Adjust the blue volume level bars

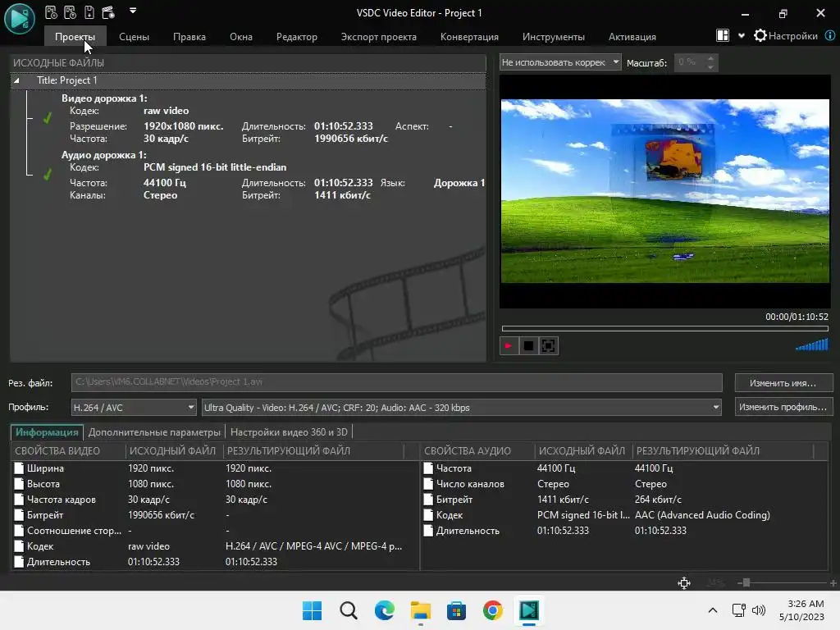pyautogui.click(x=811, y=345)
